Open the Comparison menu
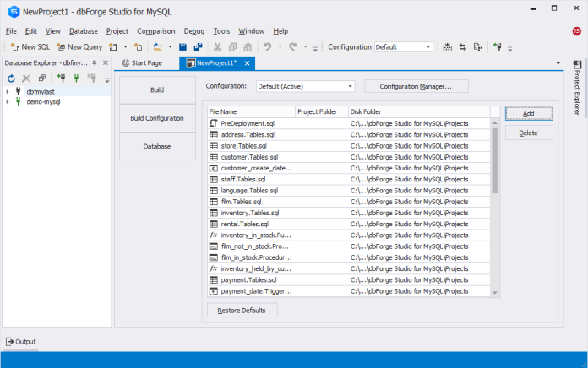The image size is (588, 368). coord(156,31)
